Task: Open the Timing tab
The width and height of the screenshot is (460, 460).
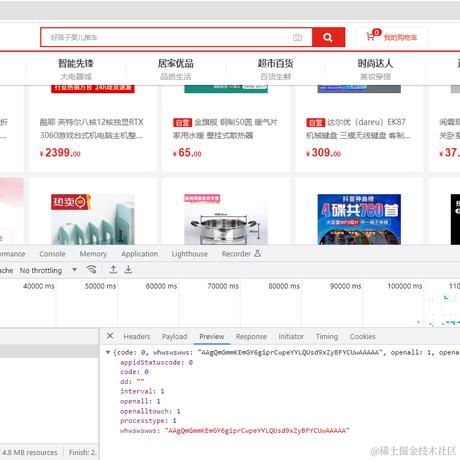Action: 327,337
